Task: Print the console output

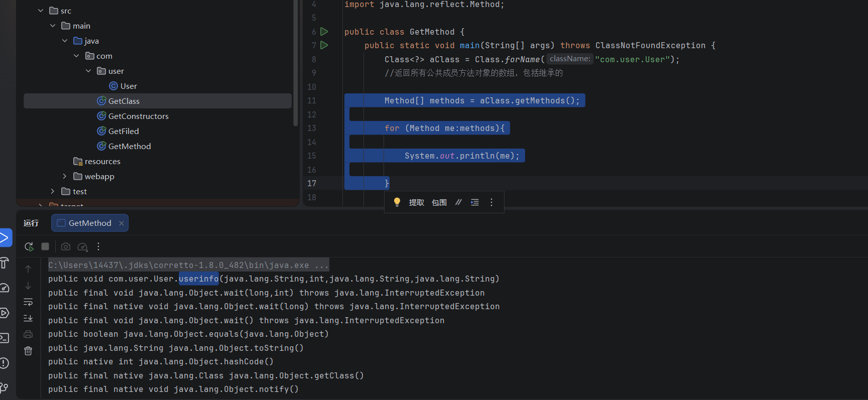Action: click(28, 334)
